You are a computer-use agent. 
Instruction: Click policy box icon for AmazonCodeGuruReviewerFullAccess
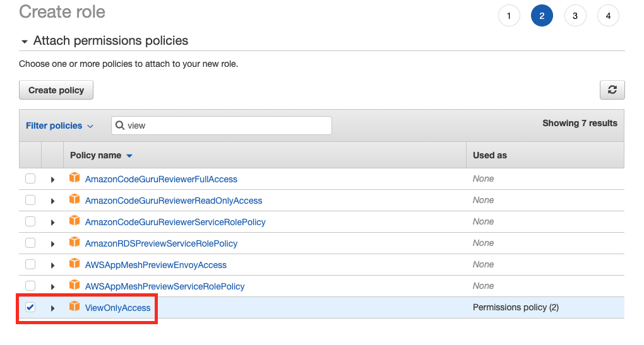tap(75, 178)
